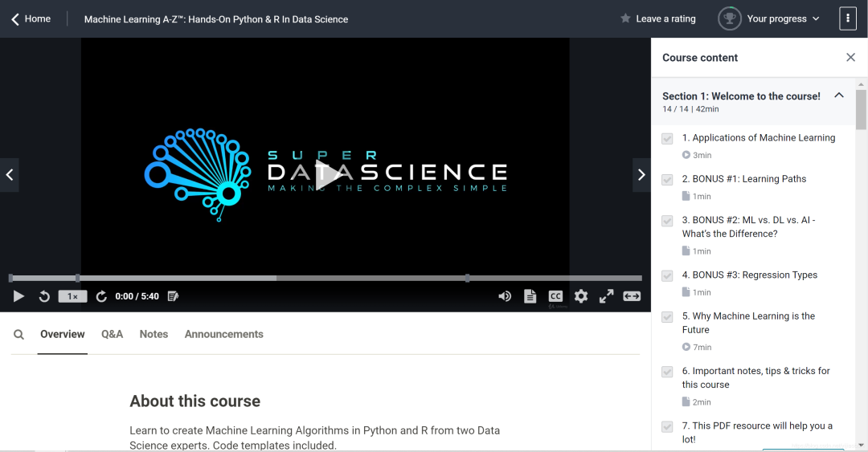Screen dimensions: 868x452
Task: Click Leave a rating text
Action: coord(666,18)
